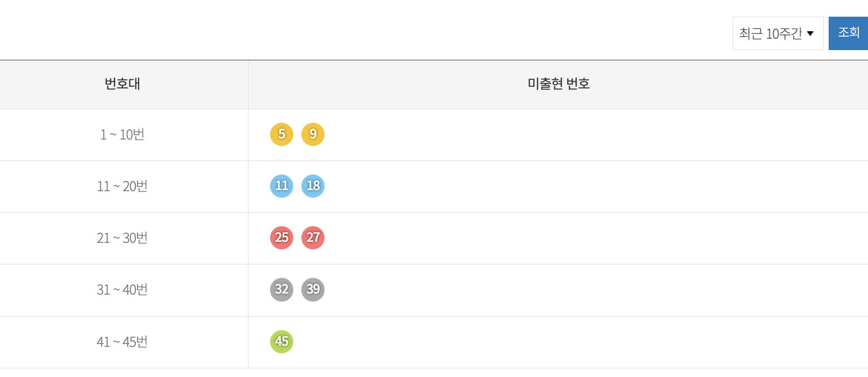This screenshot has width=868, height=377.
Task: Click the blue number 18 ball
Action: (x=313, y=186)
